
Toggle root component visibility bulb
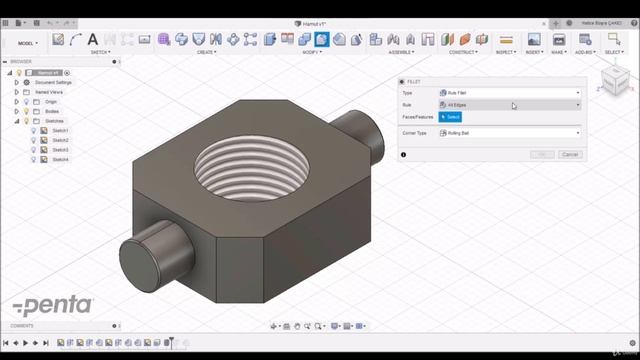[x=19, y=73]
